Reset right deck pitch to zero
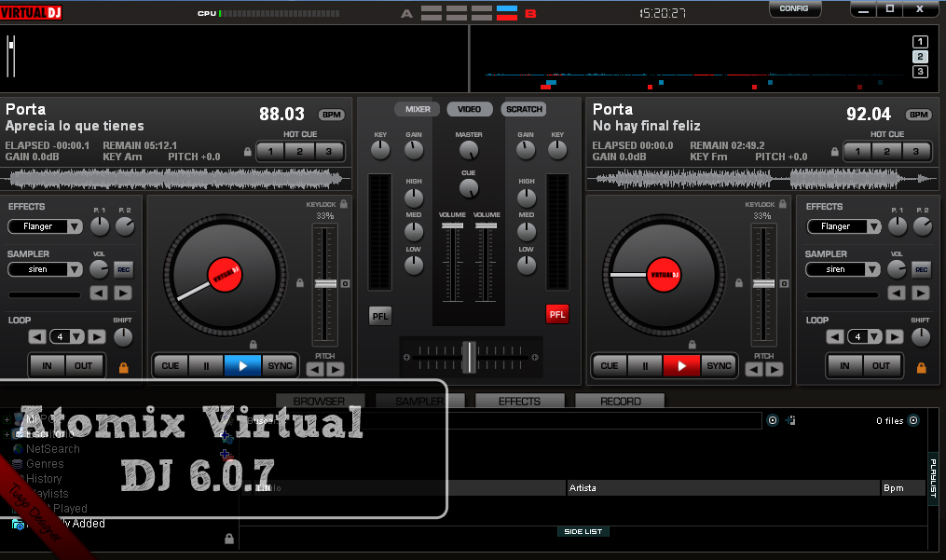The height and width of the screenshot is (560, 946). [784, 283]
